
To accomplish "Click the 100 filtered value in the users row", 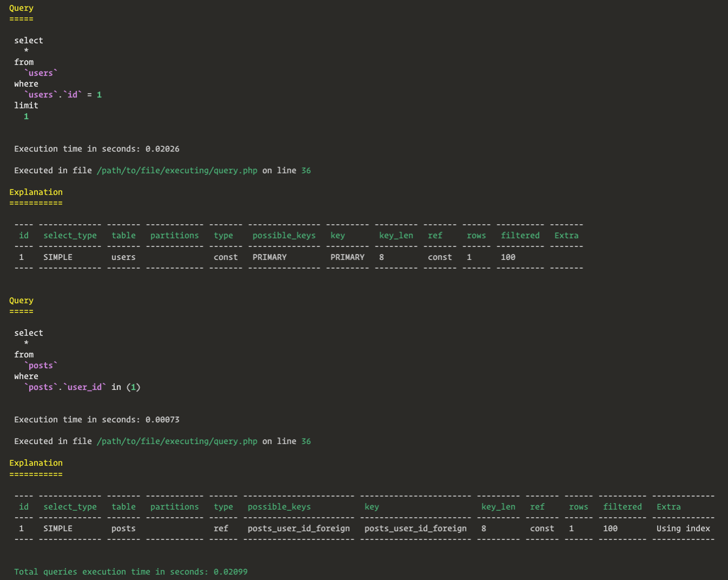I will tap(508, 257).
